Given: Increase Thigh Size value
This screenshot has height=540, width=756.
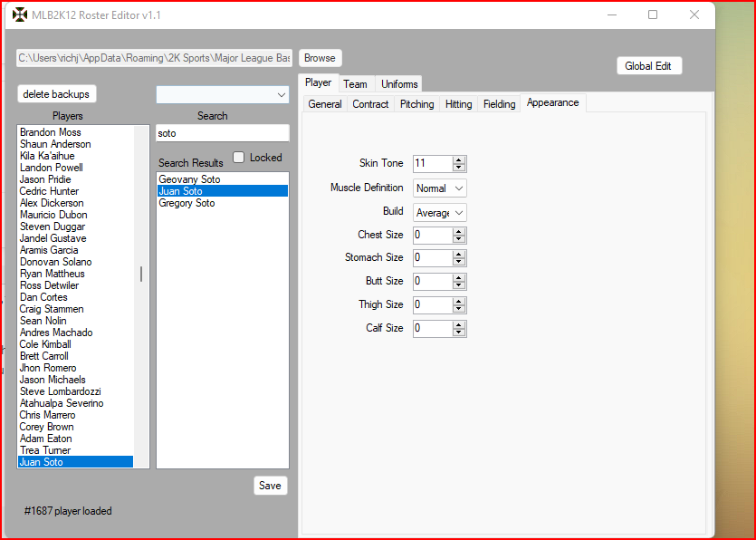Looking at the screenshot, I should [459, 302].
